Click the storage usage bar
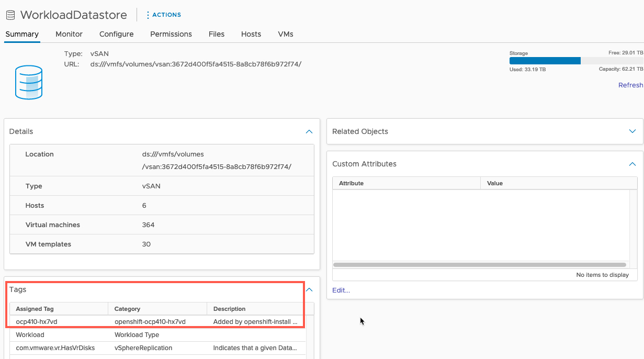This screenshot has height=359, width=644. (x=576, y=61)
